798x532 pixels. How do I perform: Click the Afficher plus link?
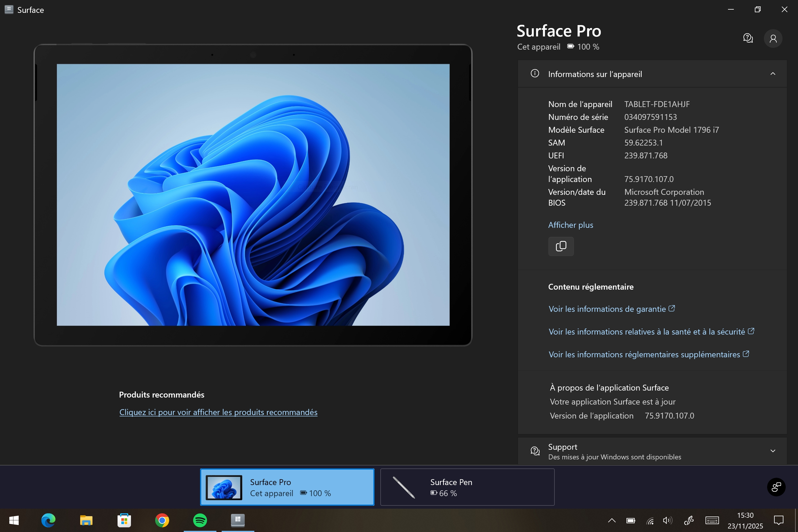point(570,225)
